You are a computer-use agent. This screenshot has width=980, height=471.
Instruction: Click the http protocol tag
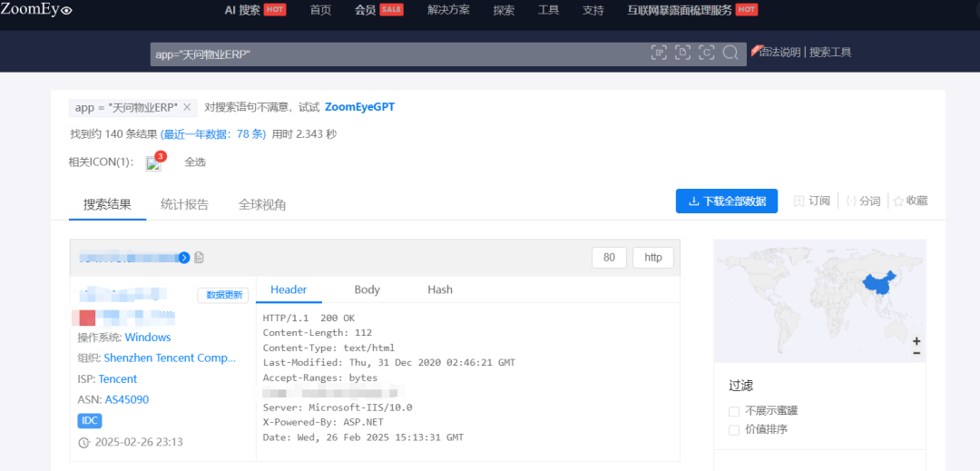pos(653,258)
